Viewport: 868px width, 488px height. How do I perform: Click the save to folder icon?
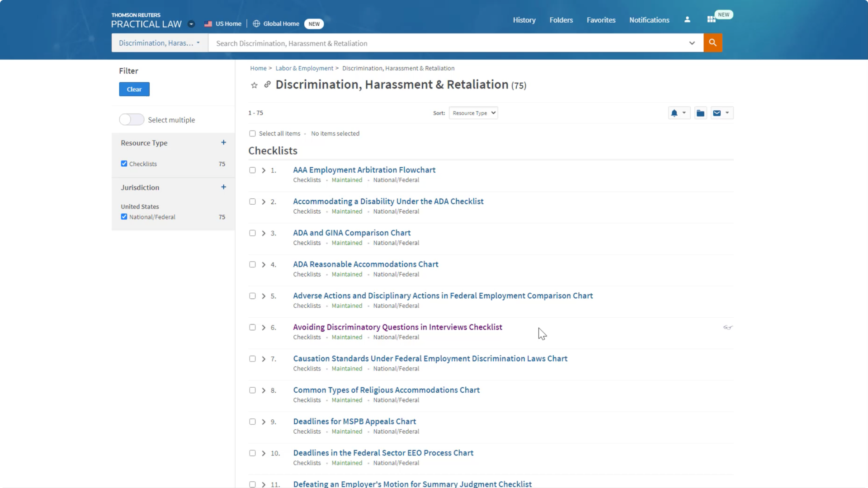(700, 113)
